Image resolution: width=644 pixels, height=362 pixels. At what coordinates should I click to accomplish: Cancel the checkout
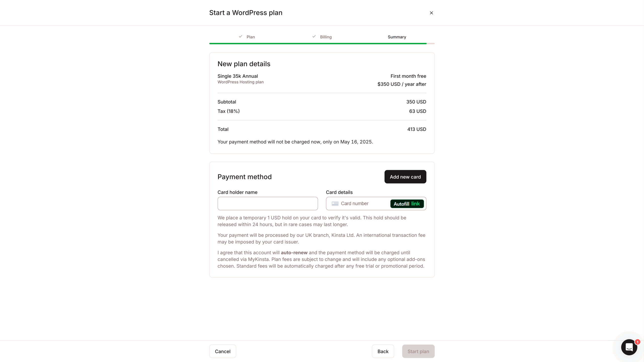tap(222, 351)
